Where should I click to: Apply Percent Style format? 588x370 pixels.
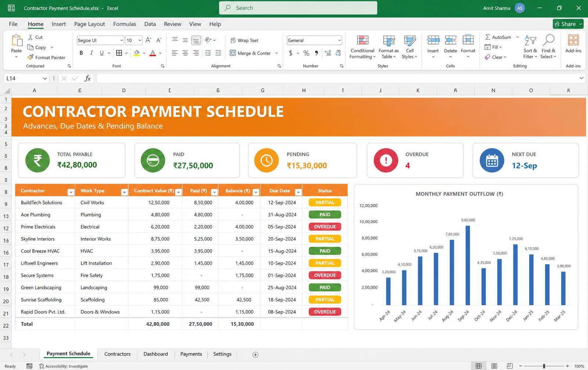click(306, 53)
